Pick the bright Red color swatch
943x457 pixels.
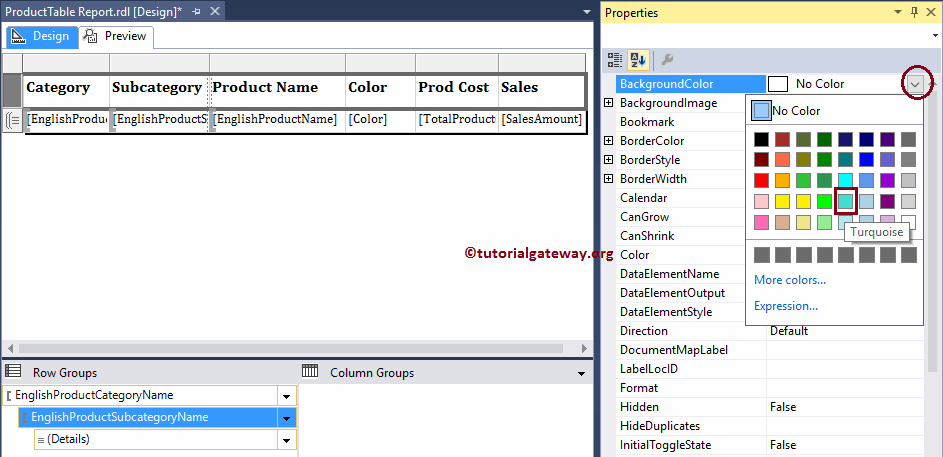(x=761, y=180)
